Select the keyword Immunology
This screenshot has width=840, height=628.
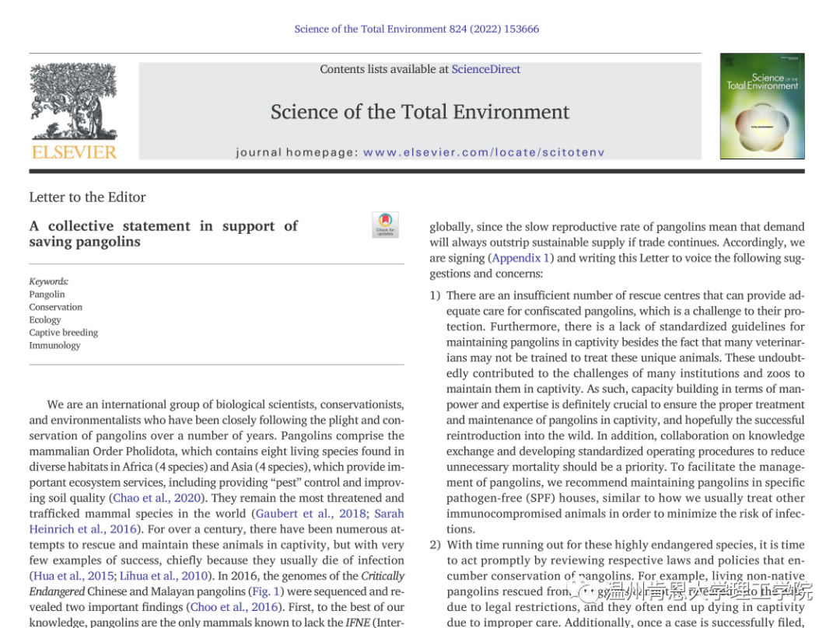coord(54,345)
